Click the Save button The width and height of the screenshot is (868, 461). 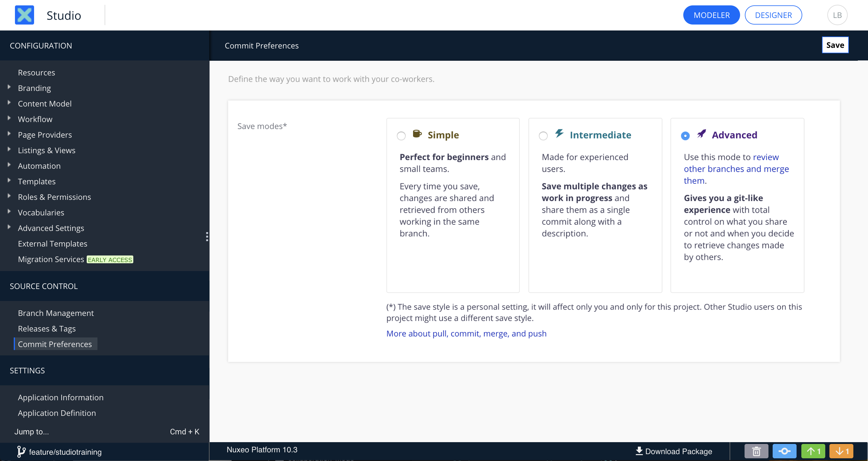coord(835,45)
